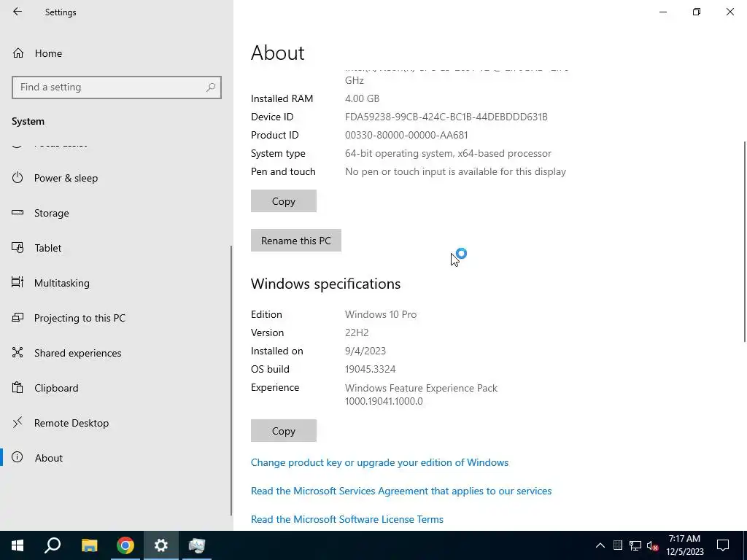
Task: Click Installed RAM value 4.00 GB
Action: pyautogui.click(x=362, y=98)
